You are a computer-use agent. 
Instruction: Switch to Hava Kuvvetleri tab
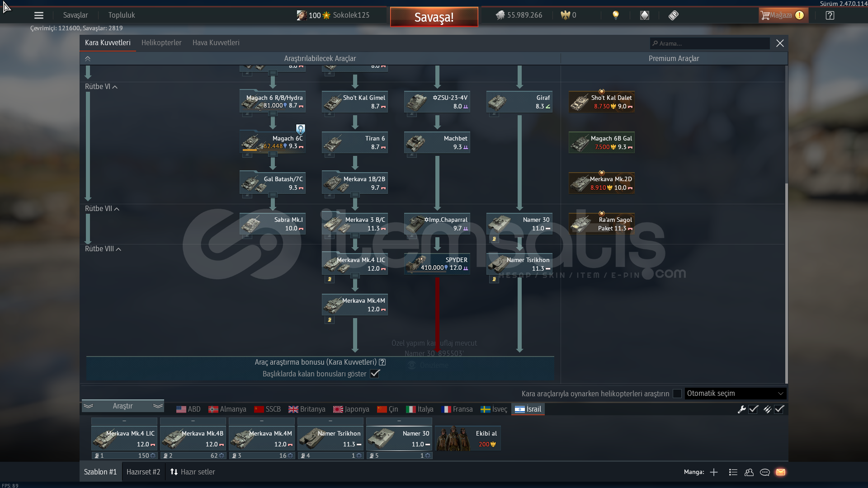[x=216, y=43]
